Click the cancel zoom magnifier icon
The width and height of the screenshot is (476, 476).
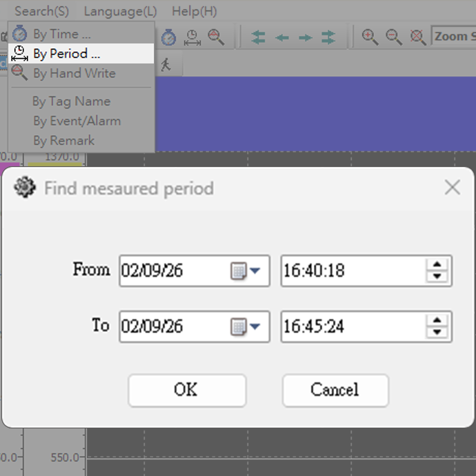tap(417, 37)
